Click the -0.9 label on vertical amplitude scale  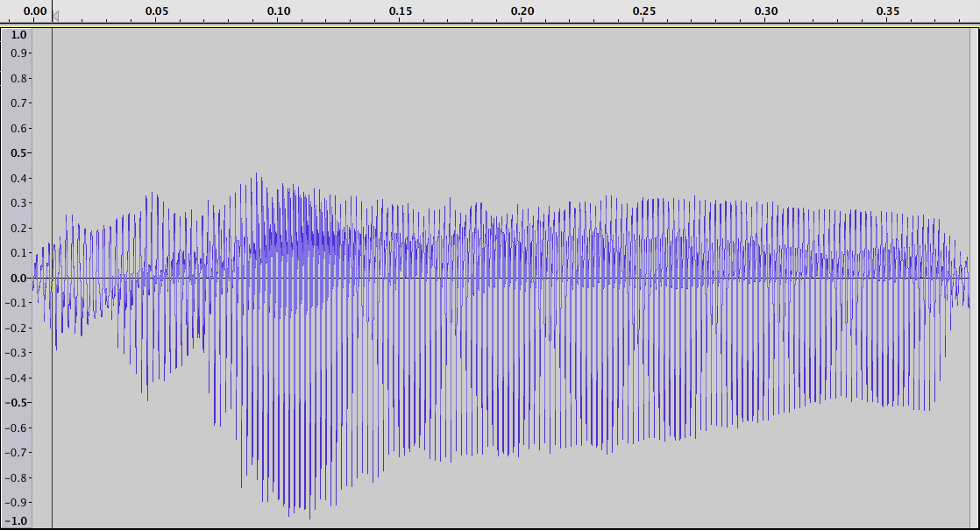[17, 503]
